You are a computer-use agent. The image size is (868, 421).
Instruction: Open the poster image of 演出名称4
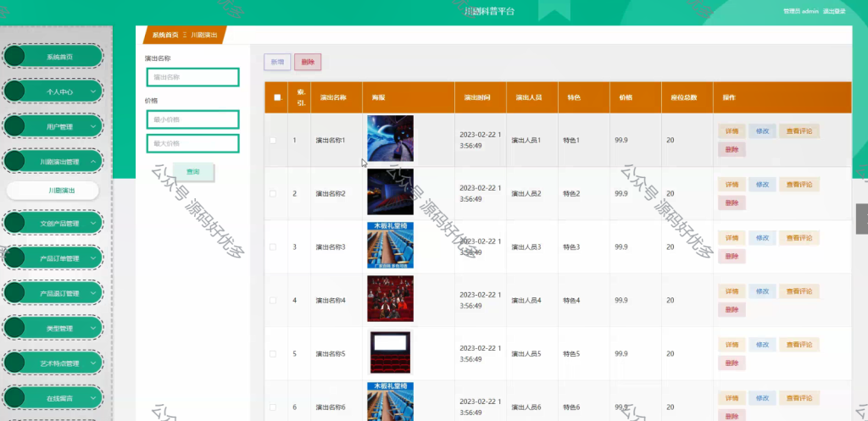390,299
